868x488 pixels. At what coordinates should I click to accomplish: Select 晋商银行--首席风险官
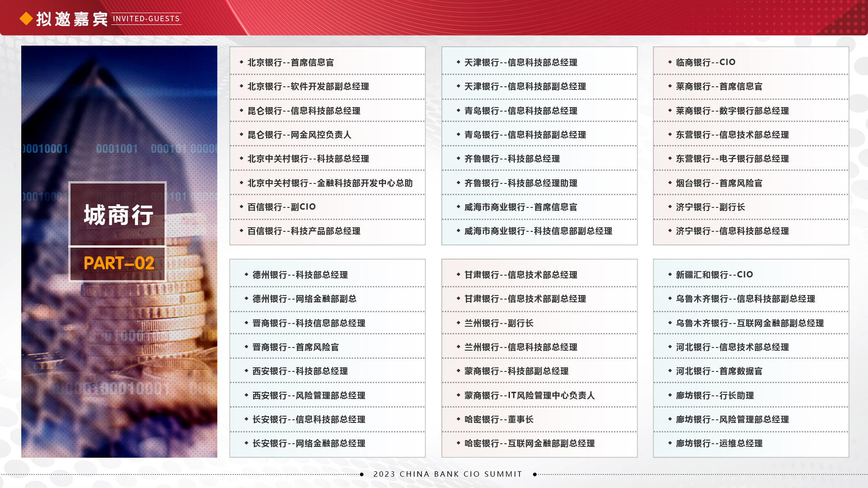pos(296,347)
